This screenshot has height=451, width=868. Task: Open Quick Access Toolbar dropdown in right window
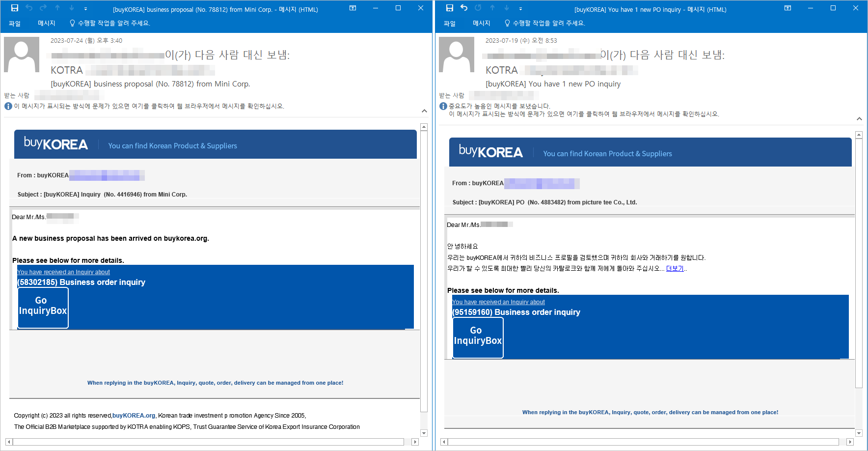point(520,8)
